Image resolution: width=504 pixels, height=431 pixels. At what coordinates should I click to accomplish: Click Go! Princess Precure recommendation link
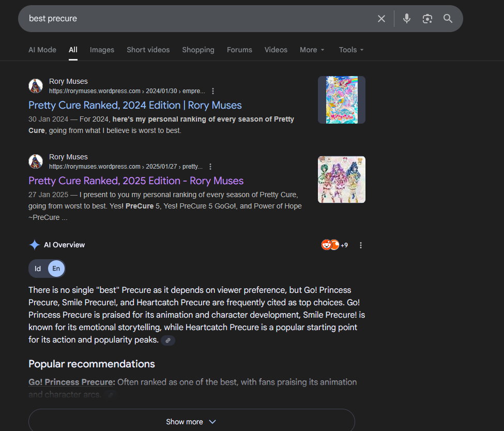pos(72,382)
